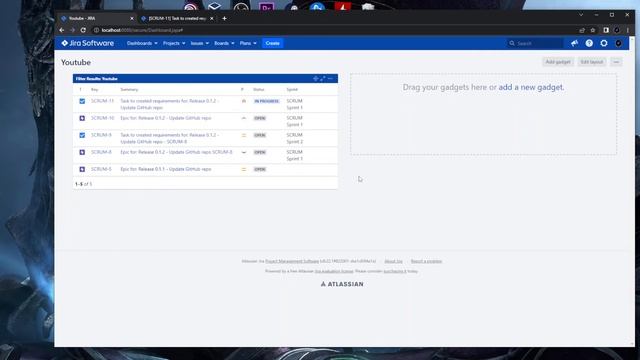Click the blue Create button
Image resolution: width=640 pixels, height=360 pixels.
273,43
